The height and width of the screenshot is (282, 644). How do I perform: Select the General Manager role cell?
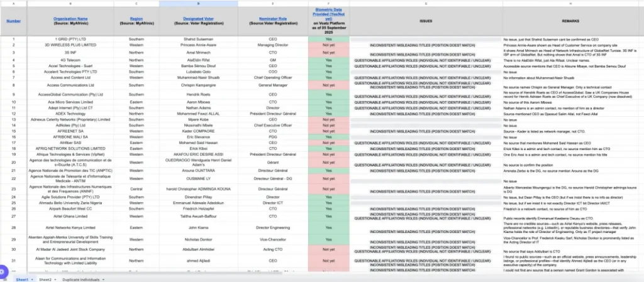pos(273,85)
